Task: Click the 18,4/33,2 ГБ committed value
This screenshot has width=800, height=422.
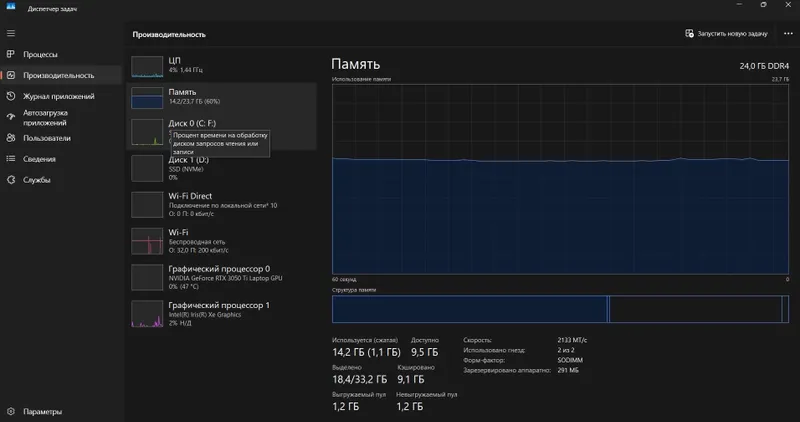Action: click(x=360, y=379)
